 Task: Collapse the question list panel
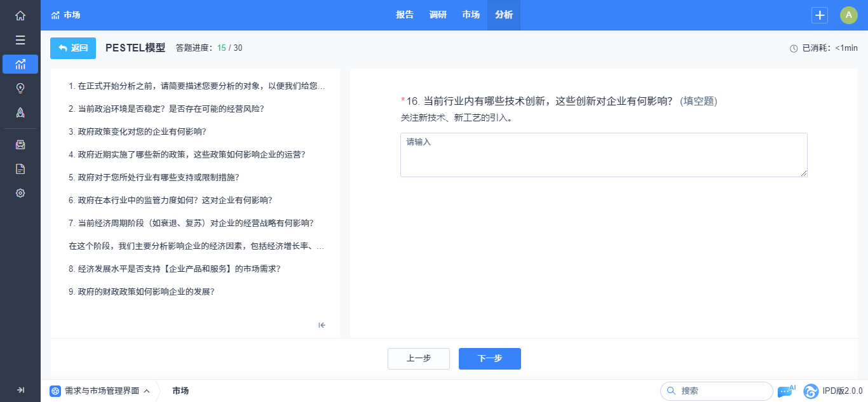coord(322,325)
